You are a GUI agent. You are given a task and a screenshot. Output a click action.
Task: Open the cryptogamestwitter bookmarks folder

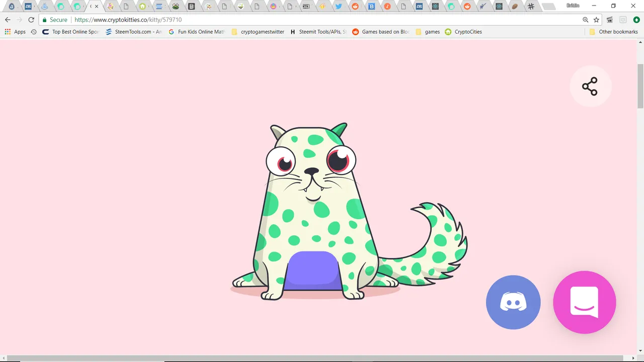pyautogui.click(x=258, y=32)
